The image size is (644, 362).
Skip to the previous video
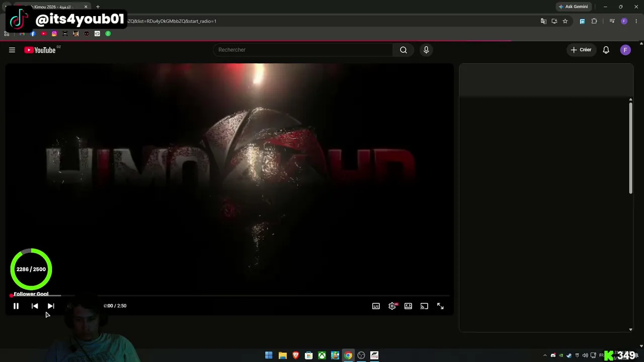pos(35,306)
